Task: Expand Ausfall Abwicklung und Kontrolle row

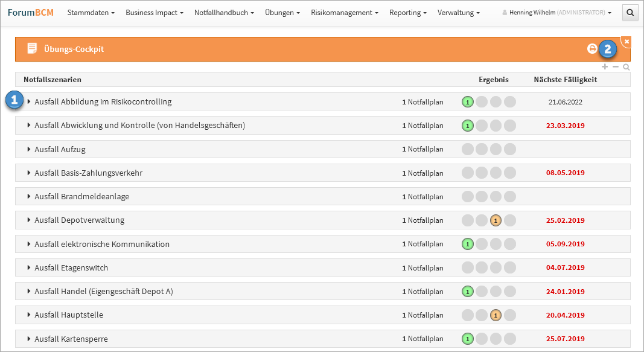Action: (29, 125)
